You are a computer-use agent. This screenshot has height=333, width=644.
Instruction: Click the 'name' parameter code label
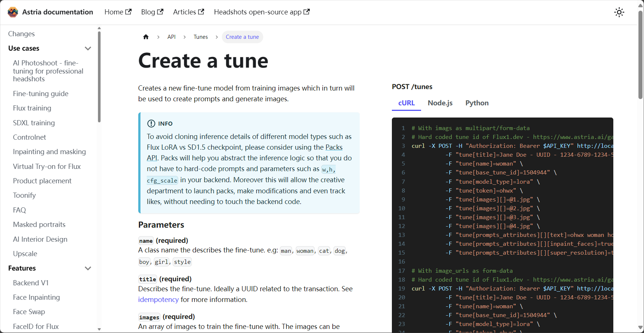coord(146,241)
